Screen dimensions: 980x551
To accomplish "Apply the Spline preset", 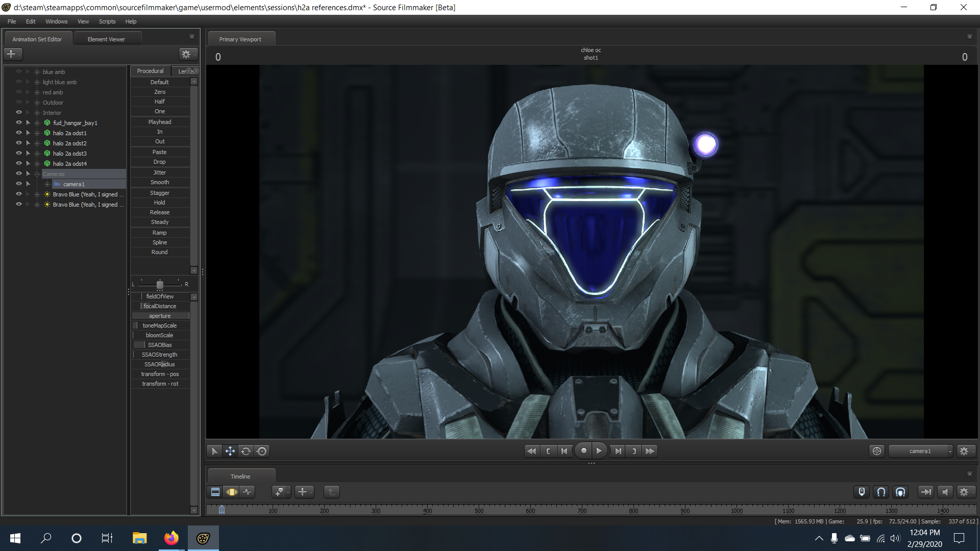I will 160,242.
